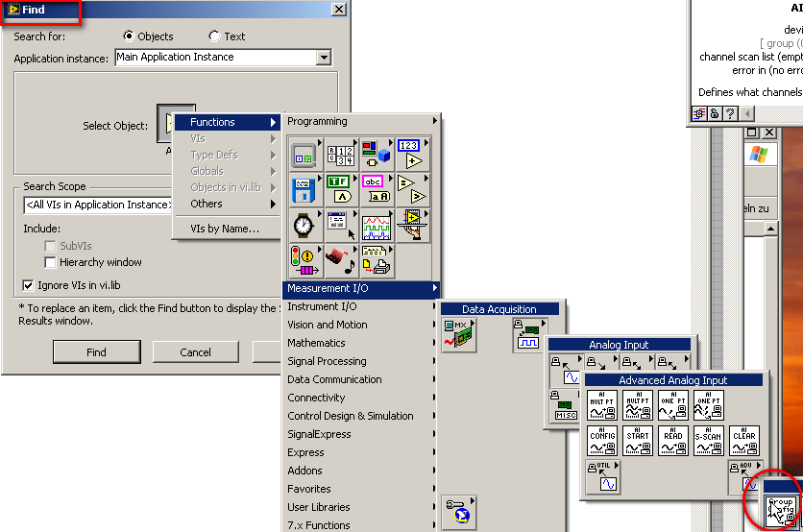Screen dimensions: 803x532
Task: Toggle the show terminals icon in Context Help
Action: coord(699,113)
